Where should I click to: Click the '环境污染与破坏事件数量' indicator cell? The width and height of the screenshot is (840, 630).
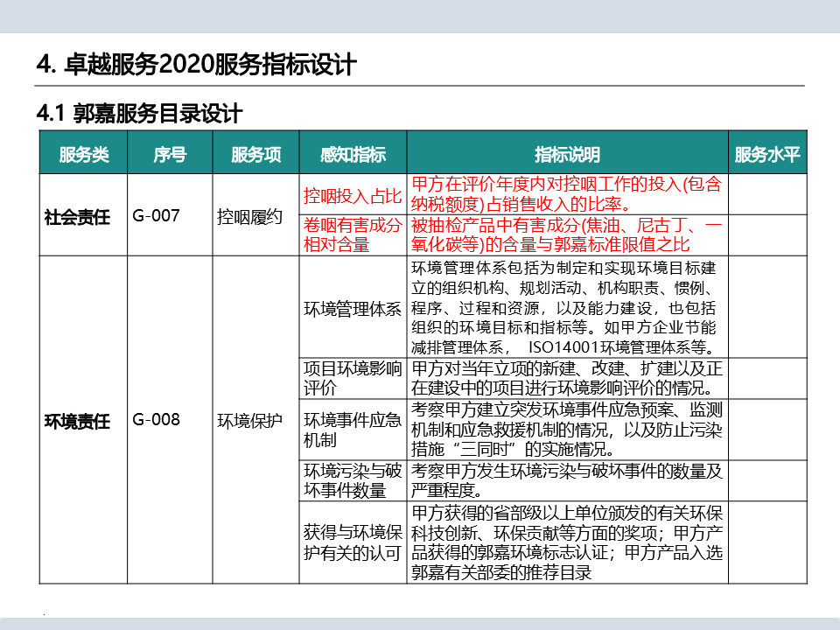tap(353, 480)
